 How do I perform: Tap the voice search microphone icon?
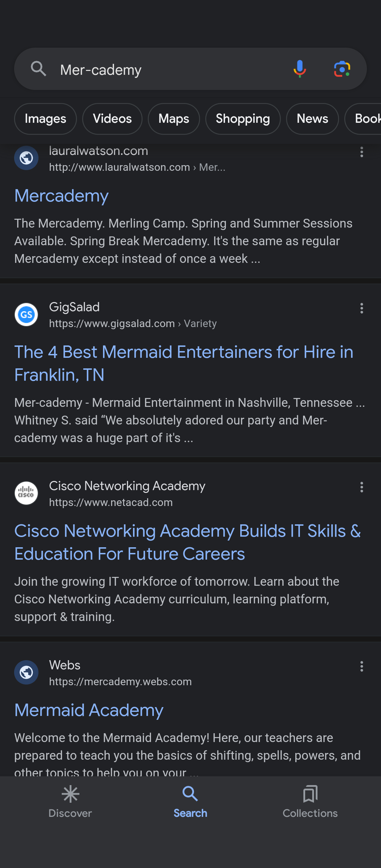[300, 69]
